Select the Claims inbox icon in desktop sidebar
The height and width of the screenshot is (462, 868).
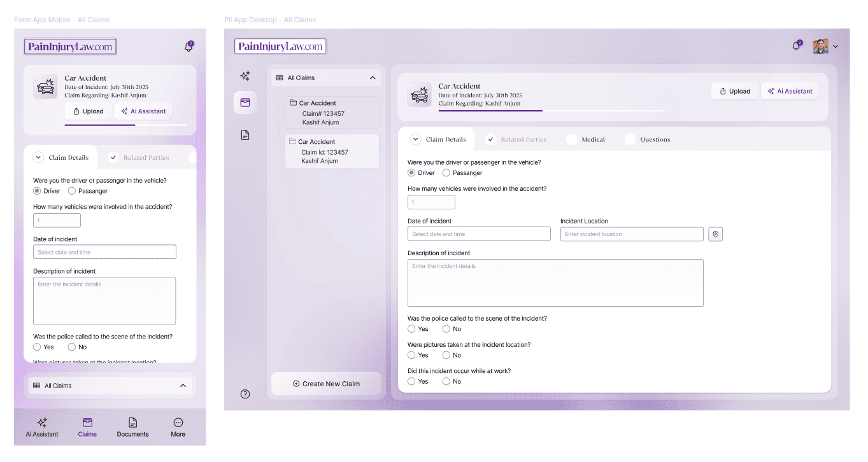click(x=245, y=102)
